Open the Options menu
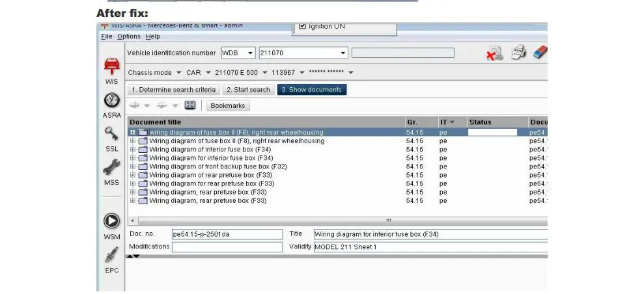Screen dimensions: 644x294 tap(129, 36)
